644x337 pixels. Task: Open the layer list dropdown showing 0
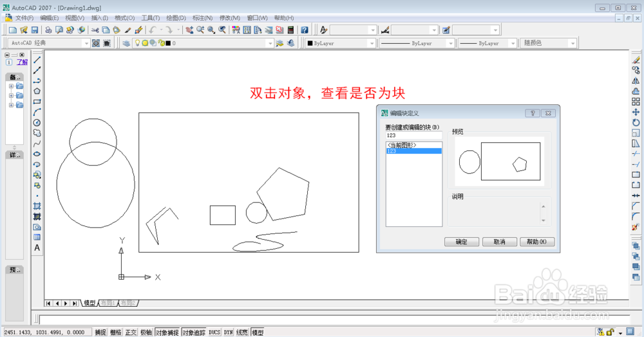[270, 43]
